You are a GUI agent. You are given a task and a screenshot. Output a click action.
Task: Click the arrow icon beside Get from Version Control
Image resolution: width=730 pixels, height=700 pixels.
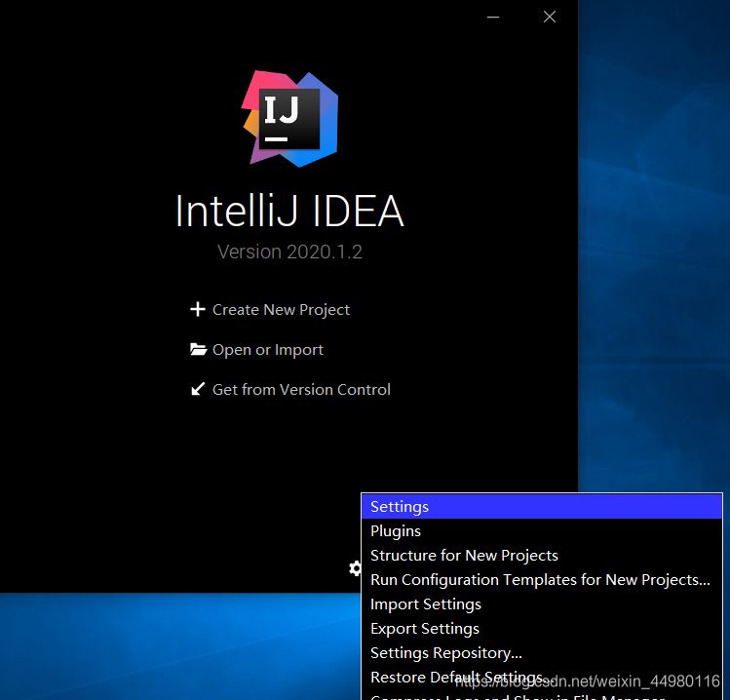click(x=198, y=389)
